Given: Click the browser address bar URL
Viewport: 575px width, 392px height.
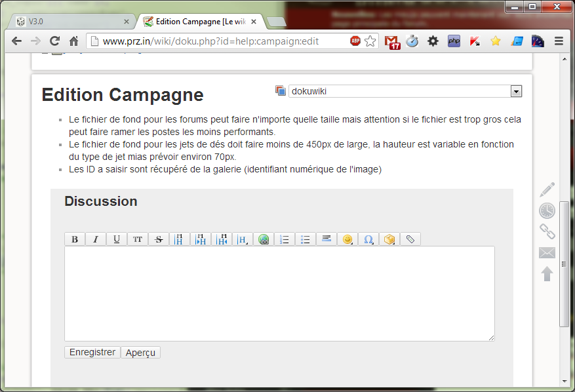Looking at the screenshot, I should pyautogui.click(x=210, y=41).
